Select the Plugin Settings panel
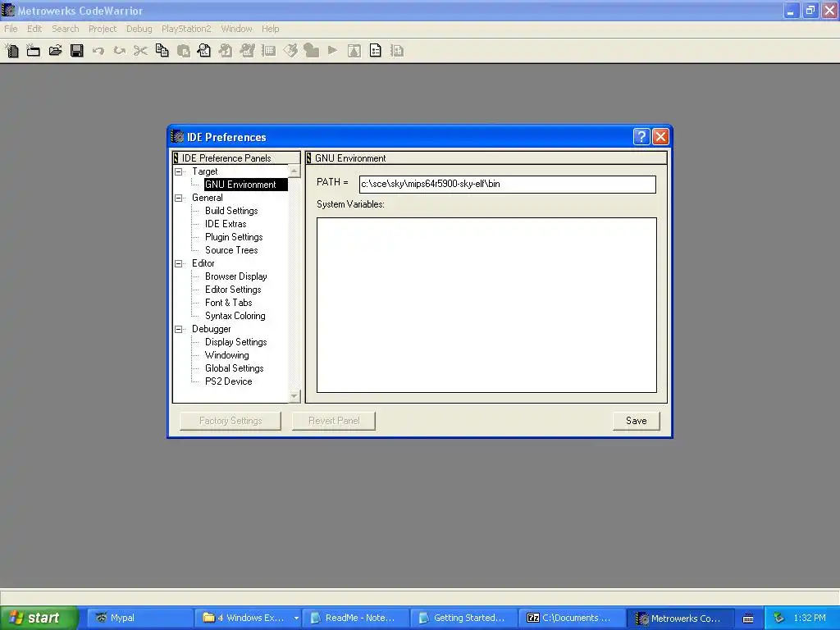This screenshot has width=840, height=630. coord(234,237)
